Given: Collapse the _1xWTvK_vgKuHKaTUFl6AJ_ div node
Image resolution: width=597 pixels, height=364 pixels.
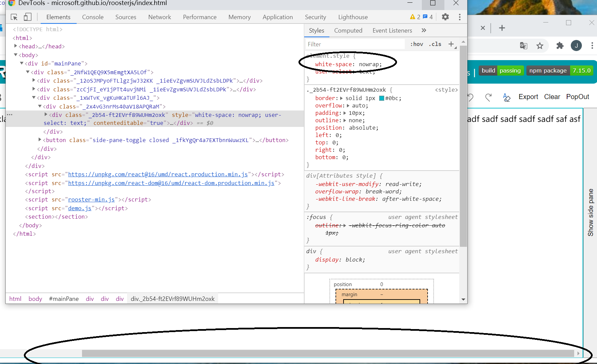Looking at the screenshot, I should [34, 97].
